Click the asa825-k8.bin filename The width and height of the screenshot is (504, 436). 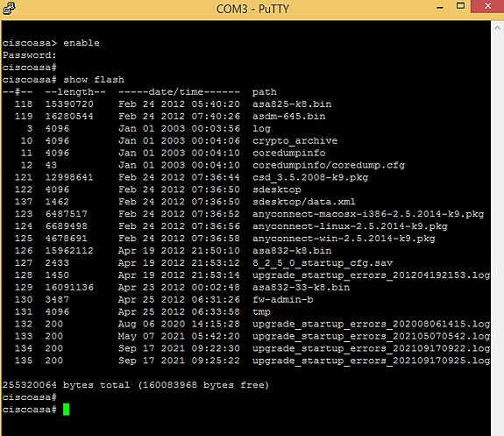click(292, 104)
